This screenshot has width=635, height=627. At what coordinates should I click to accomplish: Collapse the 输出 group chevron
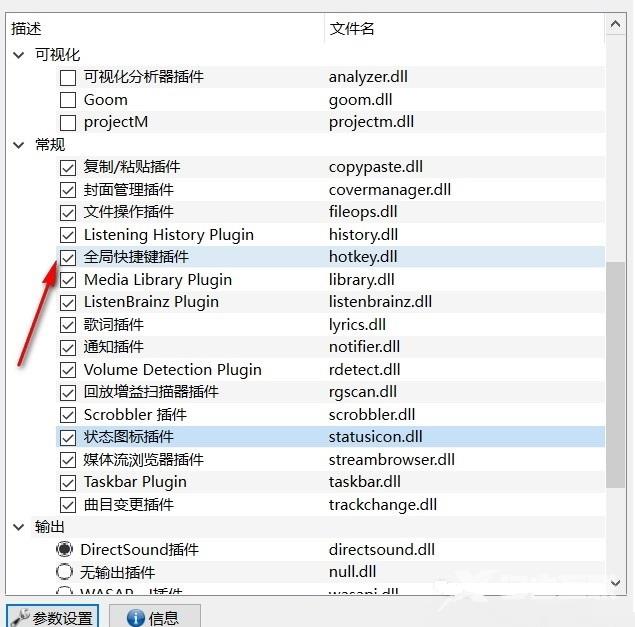click(19, 527)
